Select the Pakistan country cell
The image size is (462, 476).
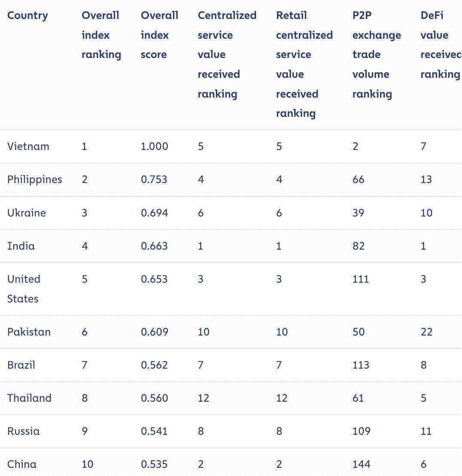29,332
